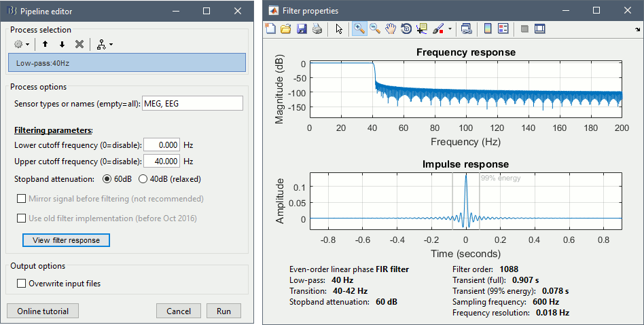
Task: Click the Data Cursor tool
Action: click(x=421, y=29)
